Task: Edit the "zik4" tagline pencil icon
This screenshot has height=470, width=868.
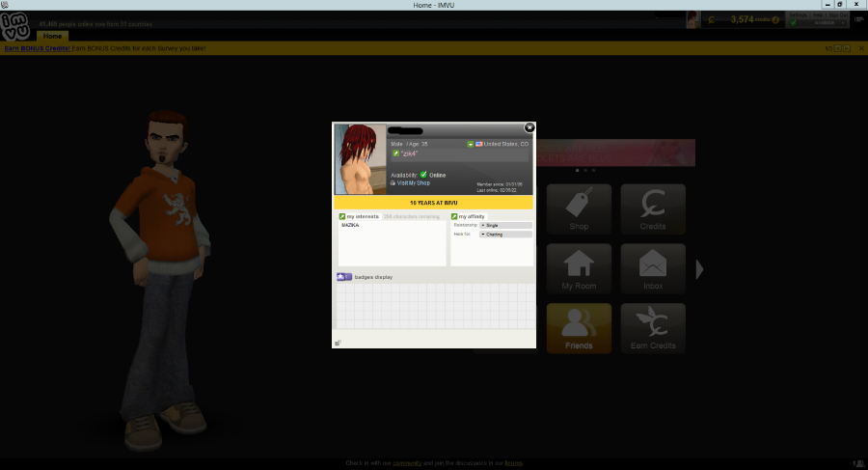Action: pyautogui.click(x=395, y=153)
